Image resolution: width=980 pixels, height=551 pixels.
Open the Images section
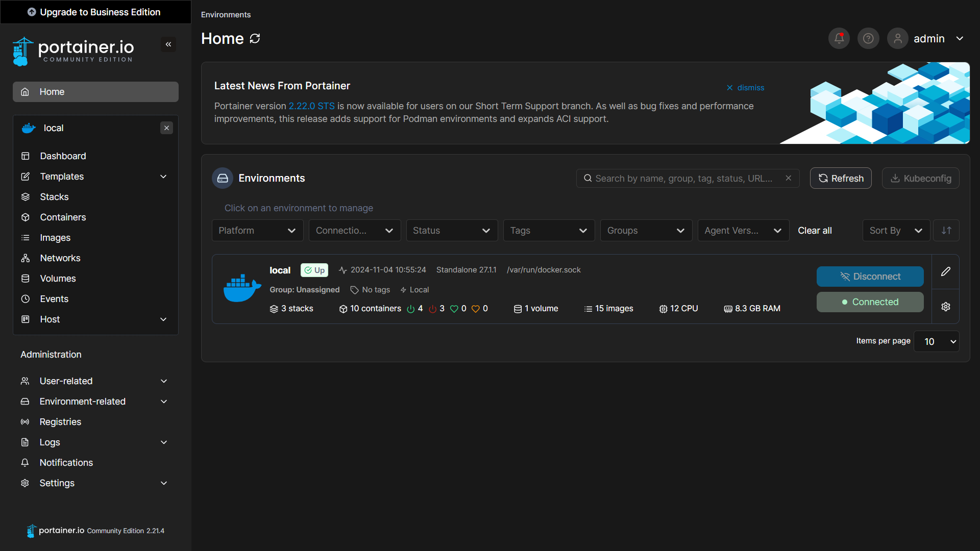(x=56, y=237)
